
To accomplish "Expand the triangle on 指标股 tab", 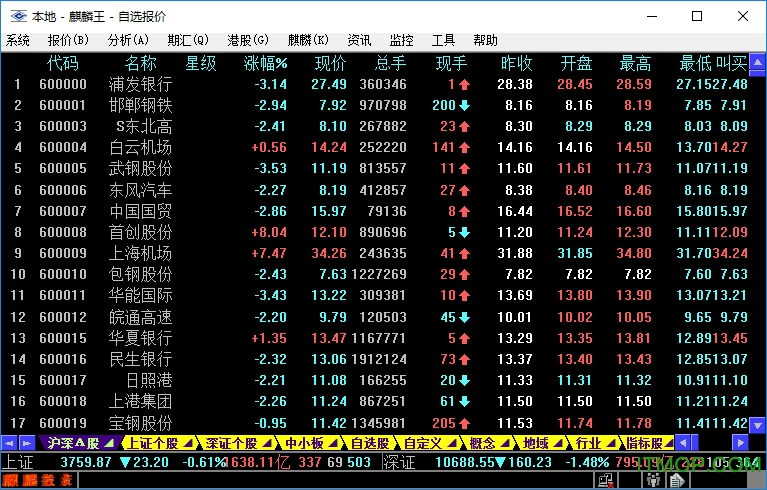I will point(669,444).
